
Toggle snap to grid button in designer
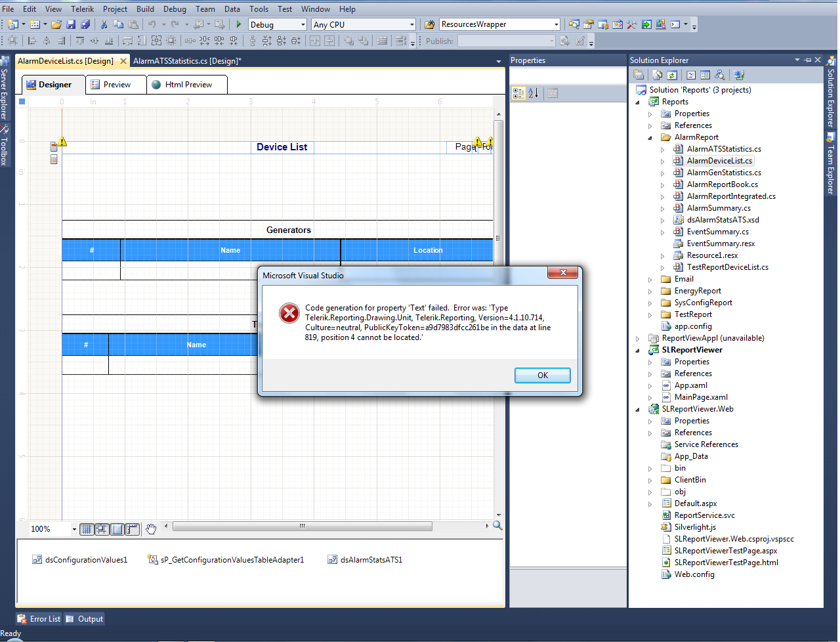click(102, 529)
